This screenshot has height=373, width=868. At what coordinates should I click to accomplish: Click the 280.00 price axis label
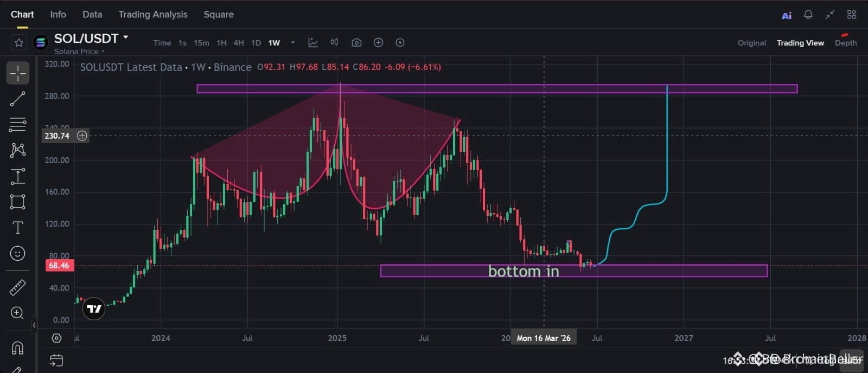click(x=57, y=96)
